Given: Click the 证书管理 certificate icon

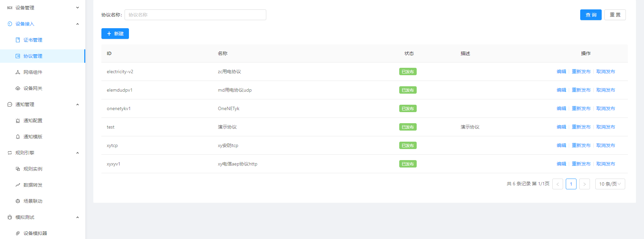Looking at the screenshot, I should pyautogui.click(x=18, y=40).
